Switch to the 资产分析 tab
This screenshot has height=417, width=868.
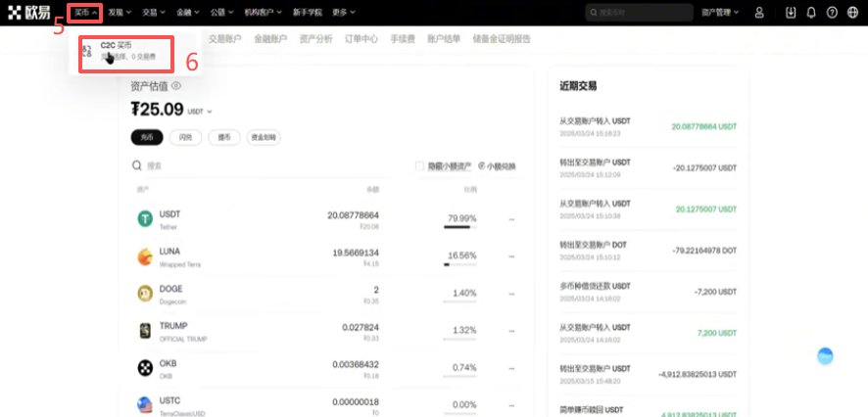315,39
